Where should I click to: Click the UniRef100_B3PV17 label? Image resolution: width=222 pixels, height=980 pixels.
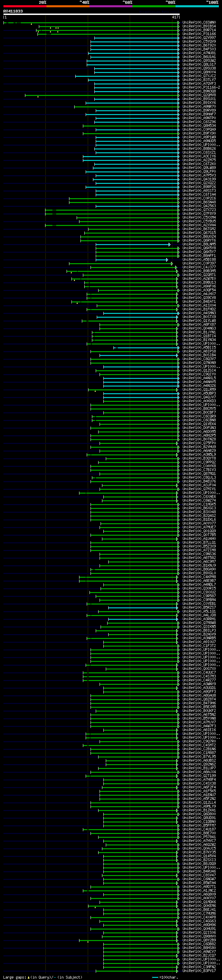(x=199, y=971)
